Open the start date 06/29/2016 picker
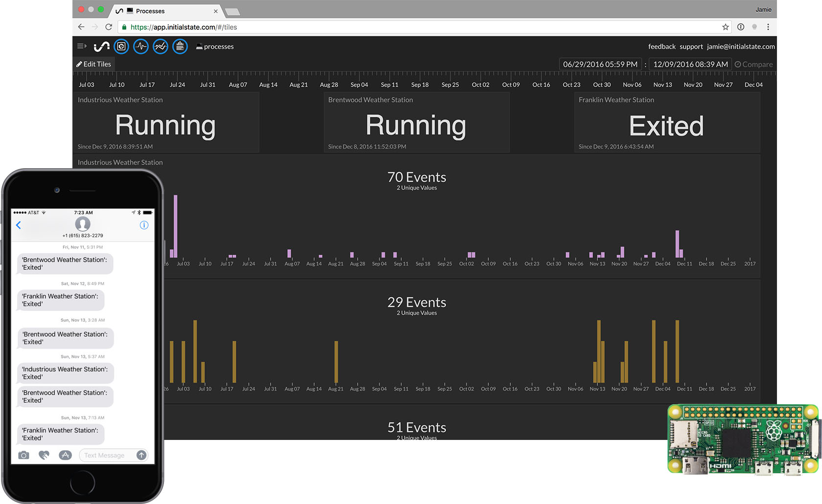Image resolution: width=822 pixels, height=504 pixels. pyautogui.click(x=600, y=65)
